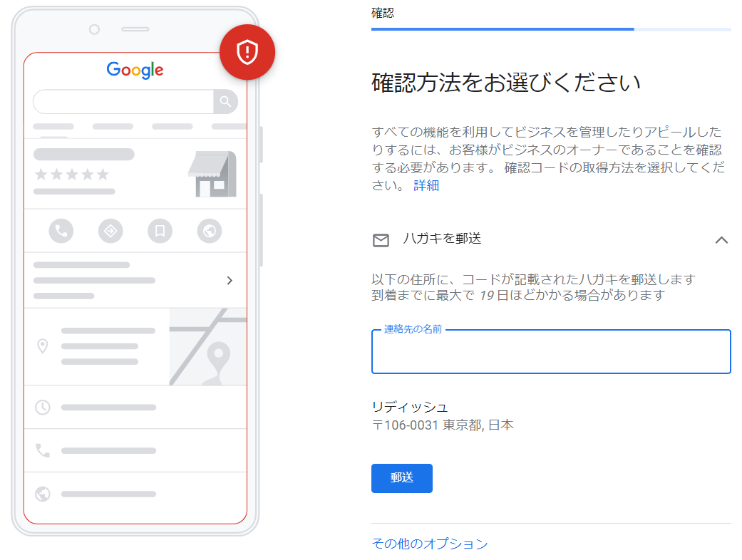Click the website globe circle icon
This screenshot has width=742, height=560.
point(210,231)
